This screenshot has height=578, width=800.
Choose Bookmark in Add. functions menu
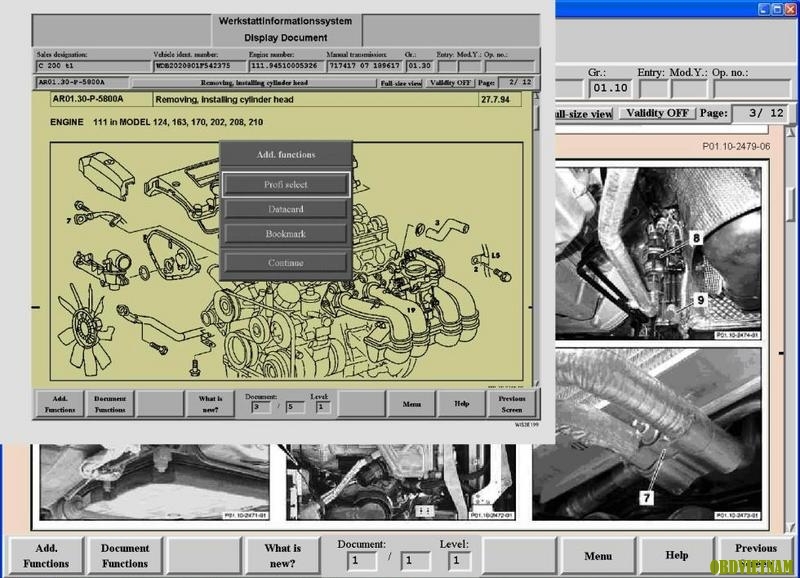(x=286, y=234)
